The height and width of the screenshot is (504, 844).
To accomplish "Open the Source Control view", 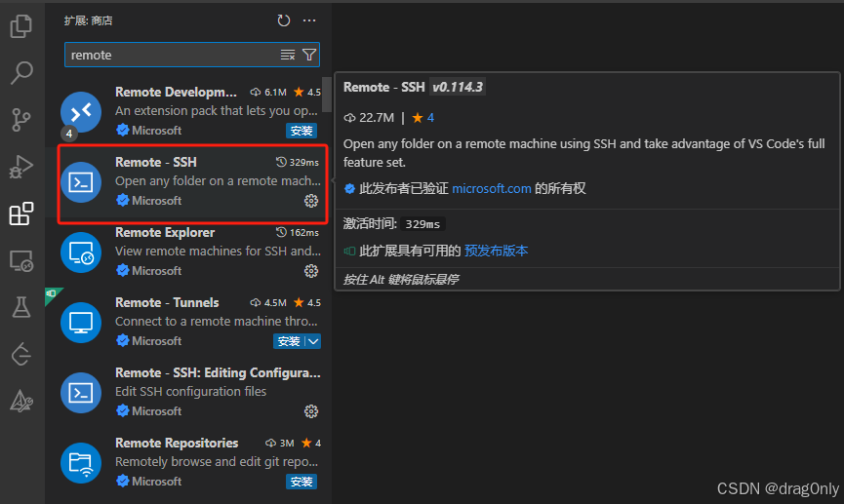I will pyautogui.click(x=21, y=119).
